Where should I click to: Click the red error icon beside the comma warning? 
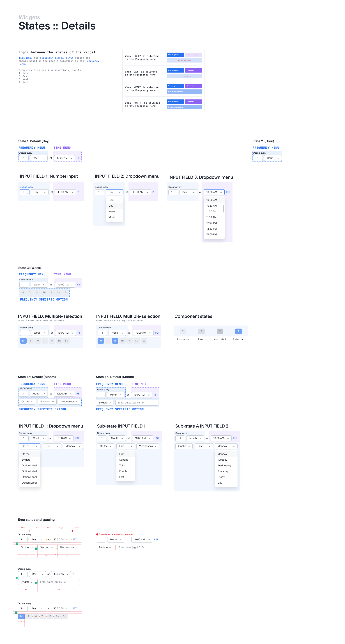coord(97,534)
